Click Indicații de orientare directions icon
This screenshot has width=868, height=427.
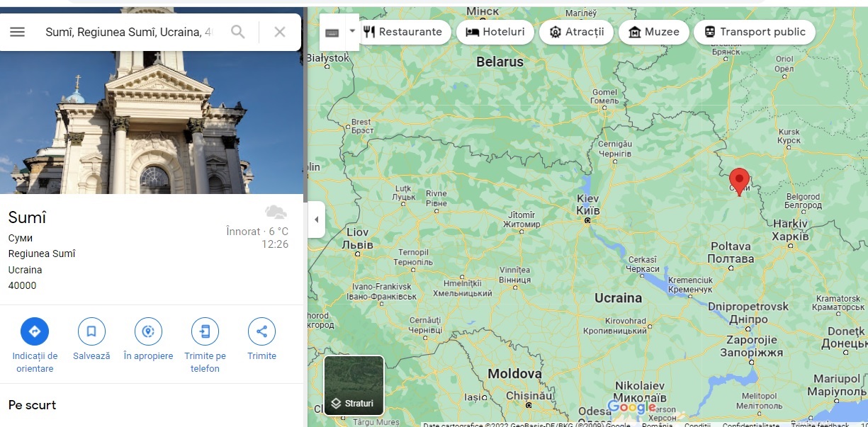(35, 331)
